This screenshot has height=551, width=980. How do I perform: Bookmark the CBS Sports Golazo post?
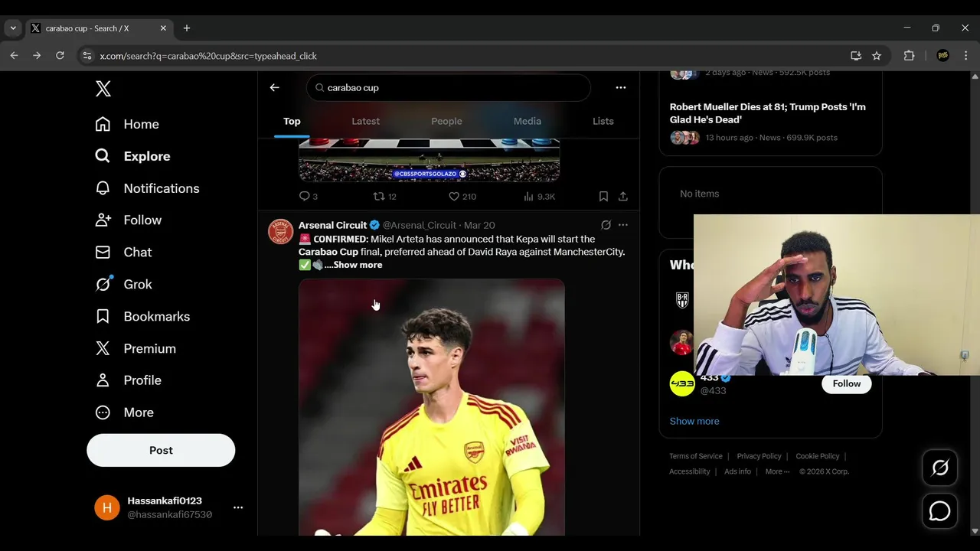[603, 197]
